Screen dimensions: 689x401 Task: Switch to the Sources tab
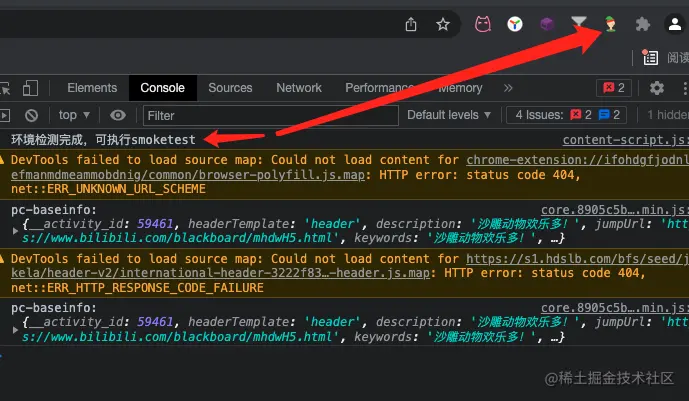click(230, 88)
